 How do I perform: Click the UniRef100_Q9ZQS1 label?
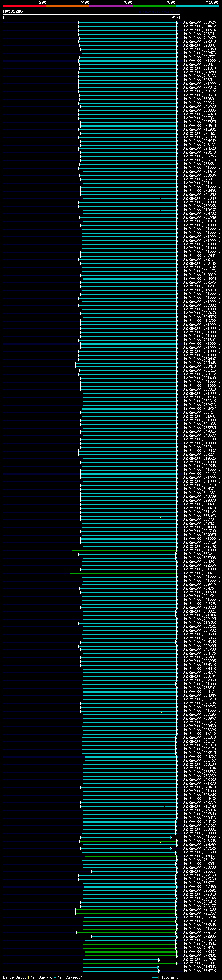199,118
